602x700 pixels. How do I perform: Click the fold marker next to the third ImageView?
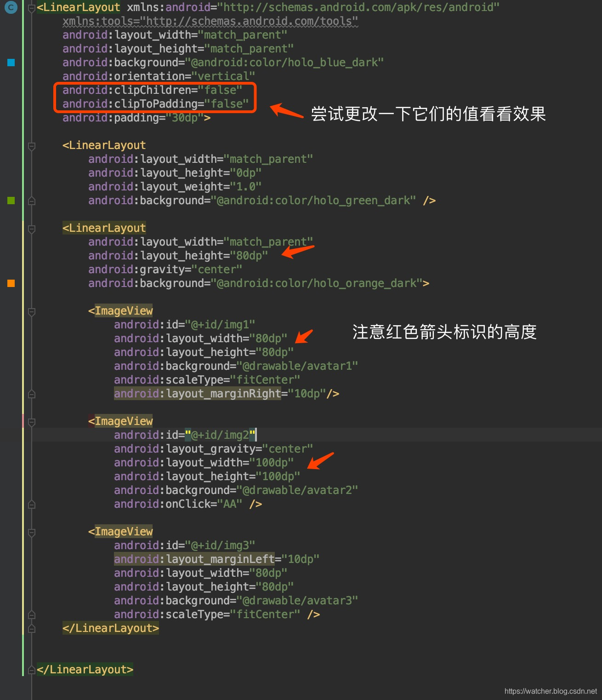tap(31, 532)
